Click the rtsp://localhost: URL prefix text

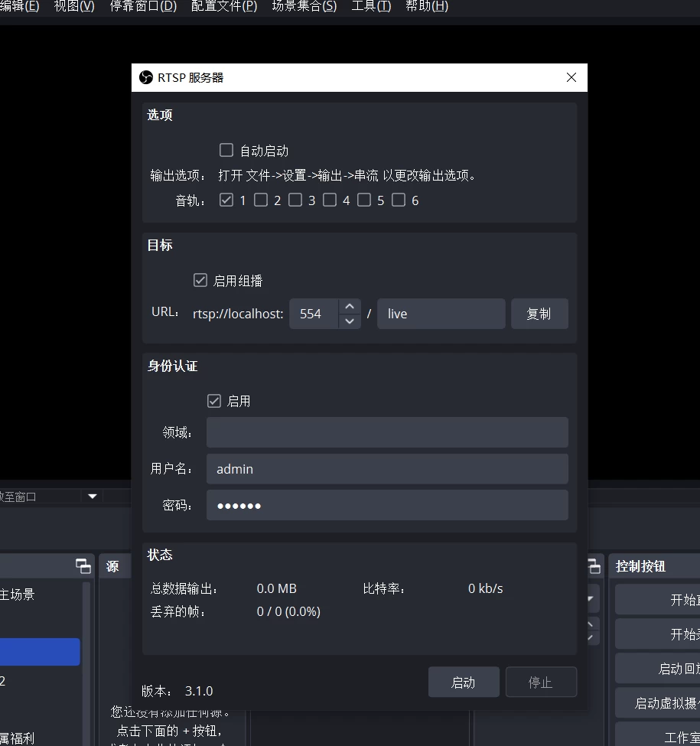238,314
